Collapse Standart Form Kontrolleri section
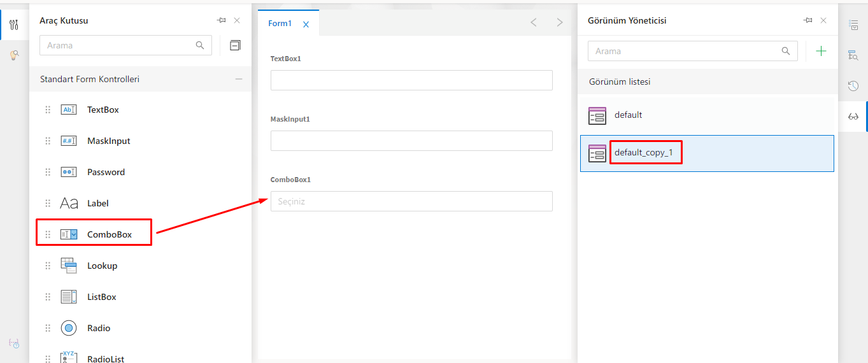This screenshot has height=363, width=868. [x=239, y=80]
